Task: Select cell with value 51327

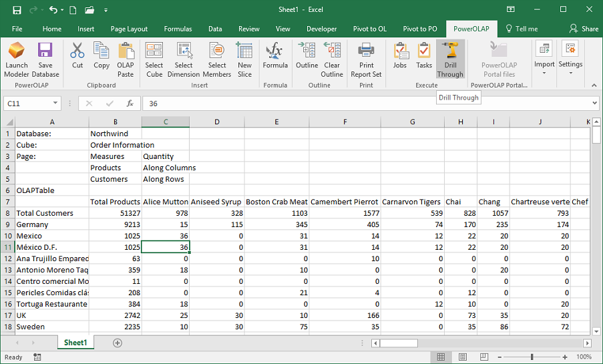Action: point(116,213)
